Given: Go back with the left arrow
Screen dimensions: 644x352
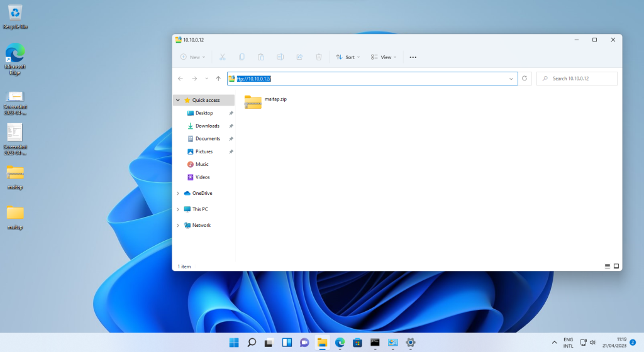Looking at the screenshot, I should 180,79.
